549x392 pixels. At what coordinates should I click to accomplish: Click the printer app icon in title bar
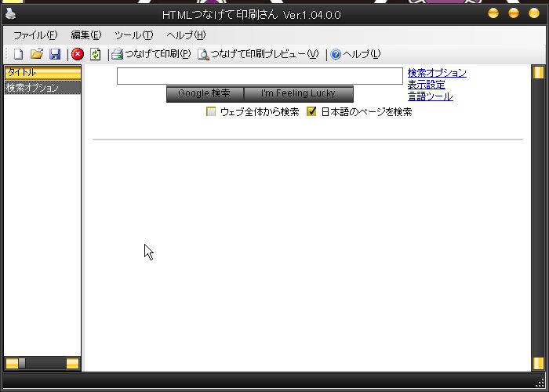point(11,14)
